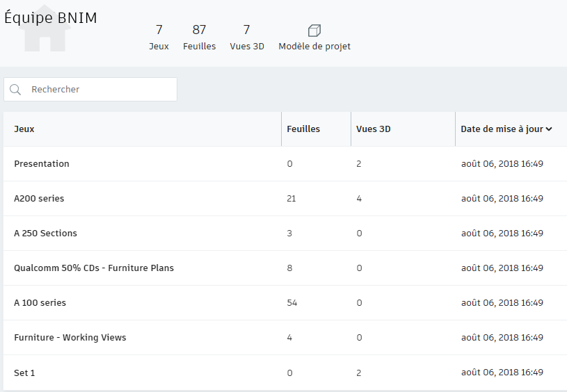Open Furniture - Working Views set
Screen dimensions: 567x392
(x=70, y=338)
